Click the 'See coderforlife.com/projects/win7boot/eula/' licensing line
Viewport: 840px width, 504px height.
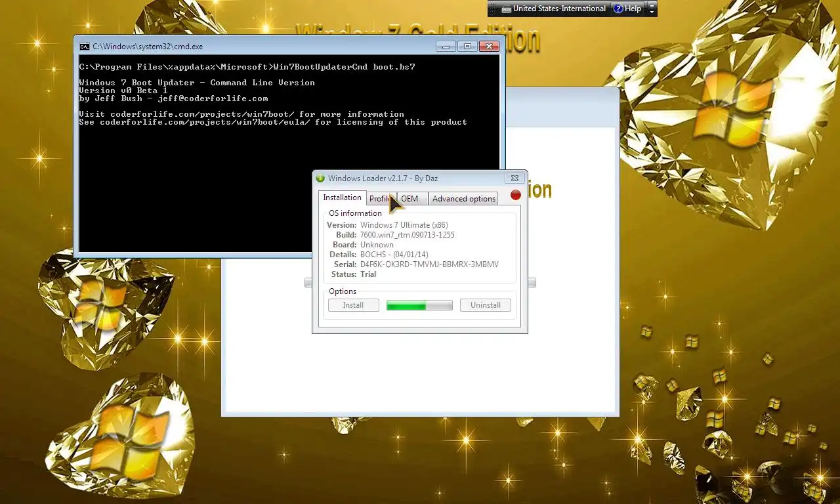pyautogui.click(x=273, y=122)
